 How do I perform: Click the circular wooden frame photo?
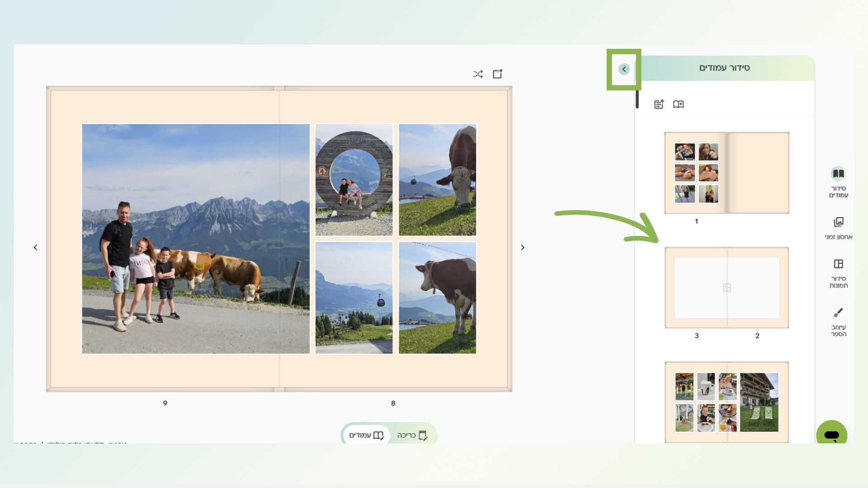[354, 180]
